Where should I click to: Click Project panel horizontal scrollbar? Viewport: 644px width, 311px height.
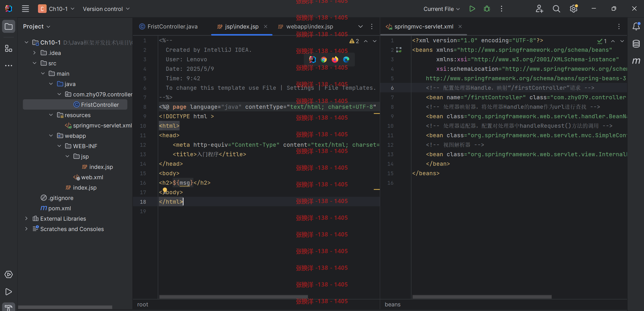point(65,307)
